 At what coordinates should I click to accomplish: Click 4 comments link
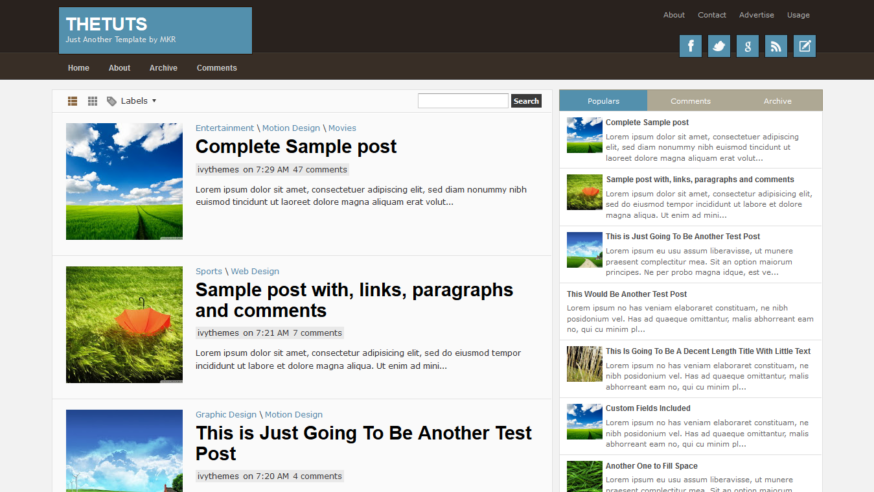317,476
